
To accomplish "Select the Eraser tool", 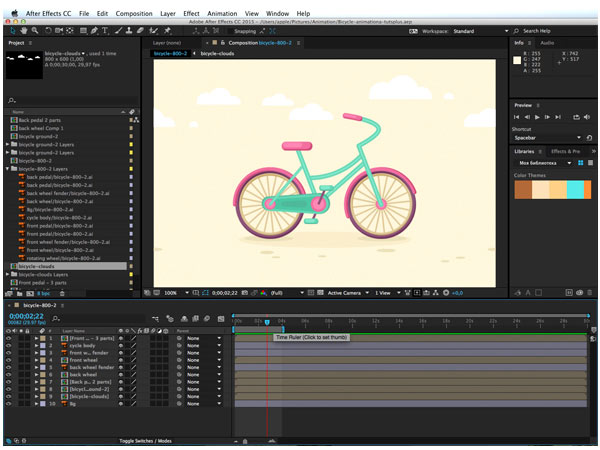I will [140, 31].
